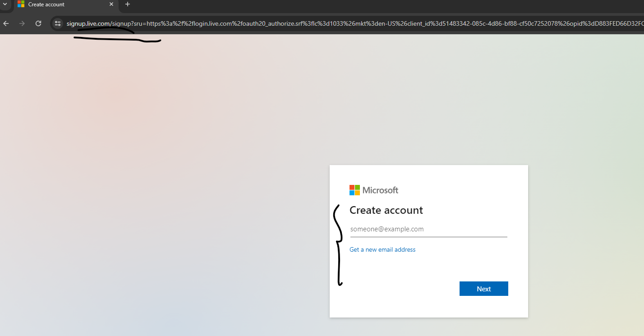Reload the page with the refresh icon
This screenshot has width=644, height=336.
[x=38, y=23]
